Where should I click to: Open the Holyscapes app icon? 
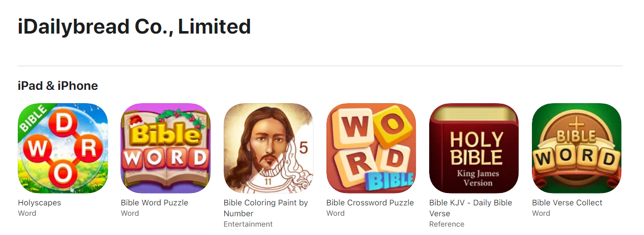coord(63,148)
